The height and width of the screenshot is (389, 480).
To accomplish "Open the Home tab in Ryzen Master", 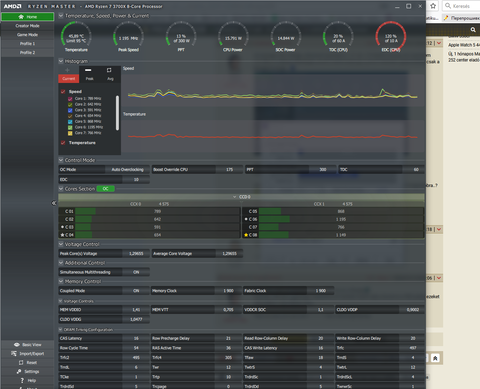I will (x=27, y=17).
